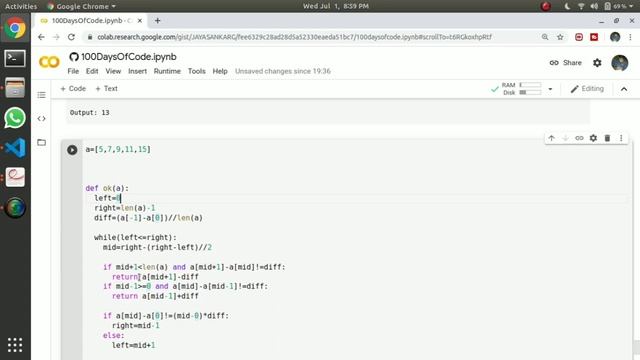
Task: Click the notebook title 100DaysOfCode.ipynb
Action: pyautogui.click(x=129, y=57)
